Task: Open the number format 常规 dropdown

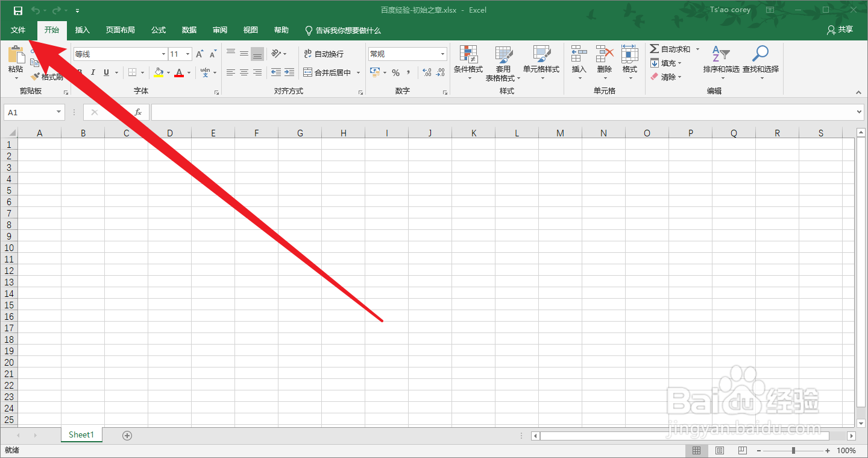Action: [442, 54]
